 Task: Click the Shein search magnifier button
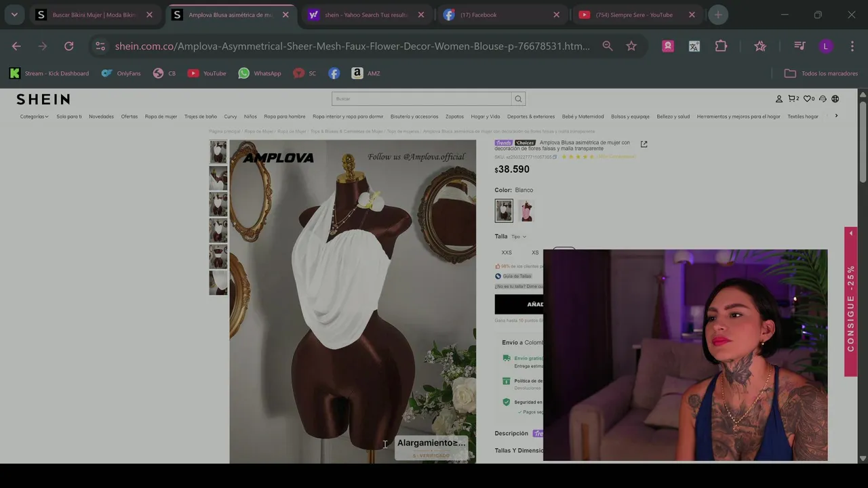518,99
